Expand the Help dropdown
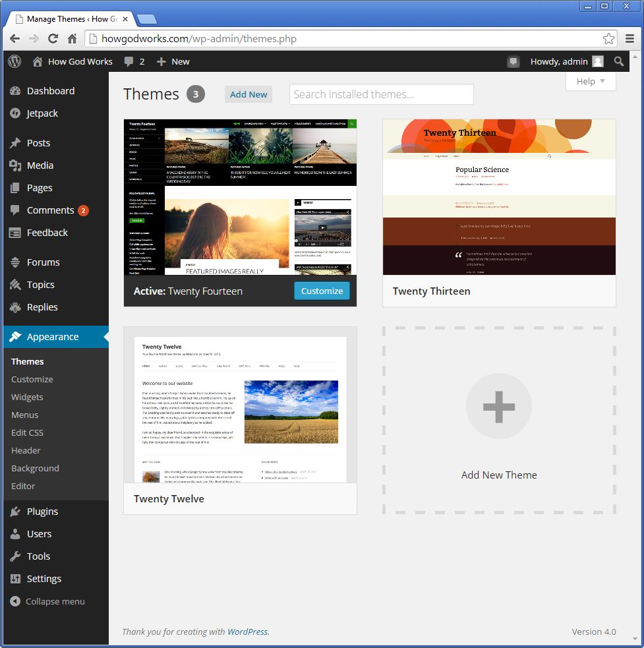The image size is (644, 648). point(591,82)
